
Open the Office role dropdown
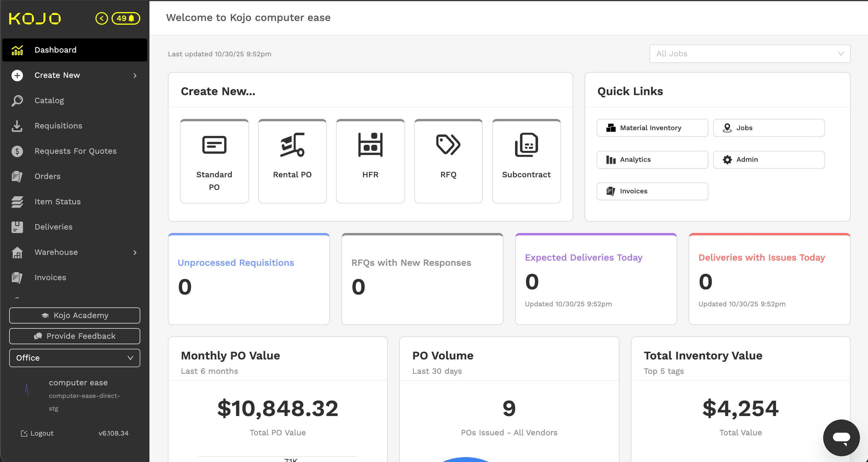(74, 358)
